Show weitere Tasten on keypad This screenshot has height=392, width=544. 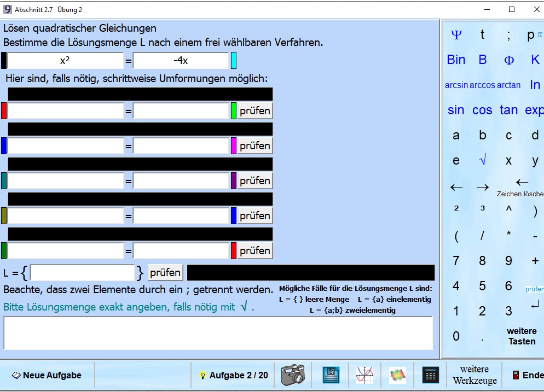pos(522,336)
